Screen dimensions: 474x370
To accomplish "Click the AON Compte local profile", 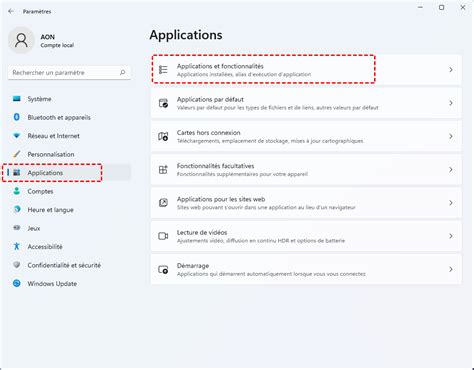I will point(41,40).
